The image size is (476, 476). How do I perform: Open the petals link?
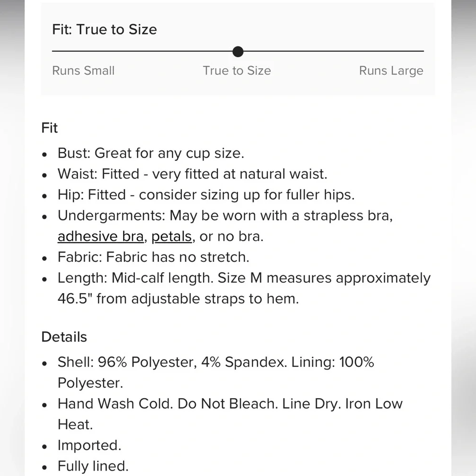pyautogui.click(x=171, y=237)
